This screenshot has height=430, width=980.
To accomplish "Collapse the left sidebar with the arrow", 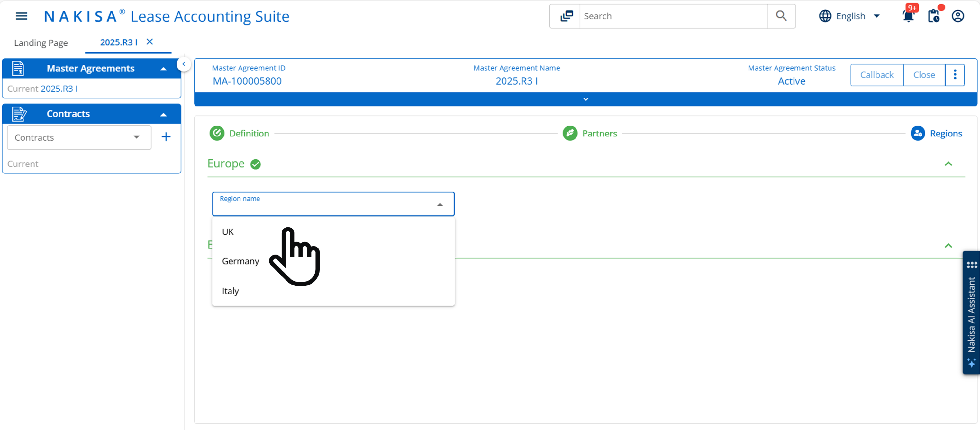I will pos(184,64).
